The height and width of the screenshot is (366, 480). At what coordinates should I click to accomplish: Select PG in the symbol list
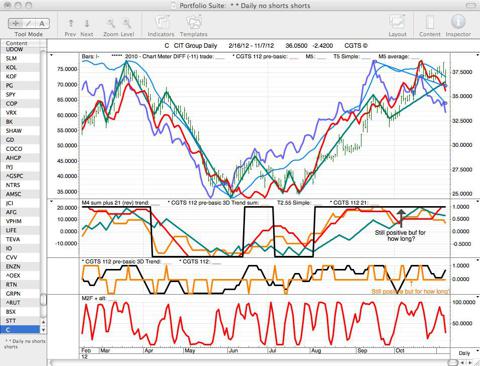[21, 85]
